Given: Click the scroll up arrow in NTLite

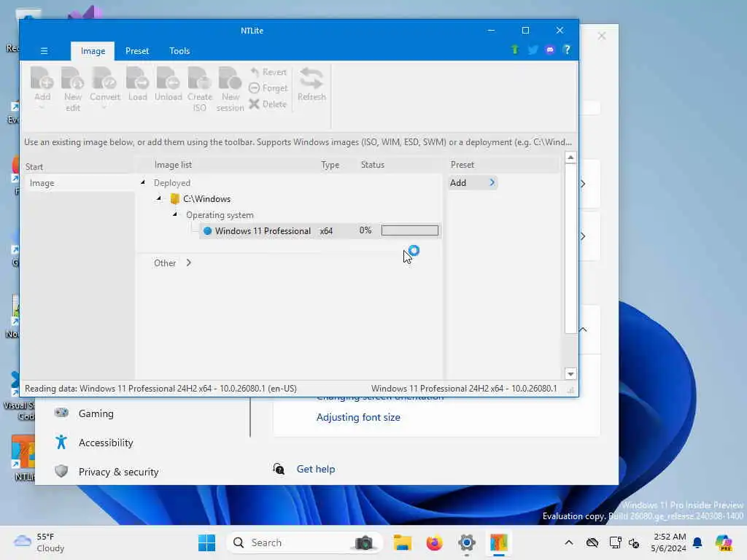Looking at the screenshot, I should [570, 157].
